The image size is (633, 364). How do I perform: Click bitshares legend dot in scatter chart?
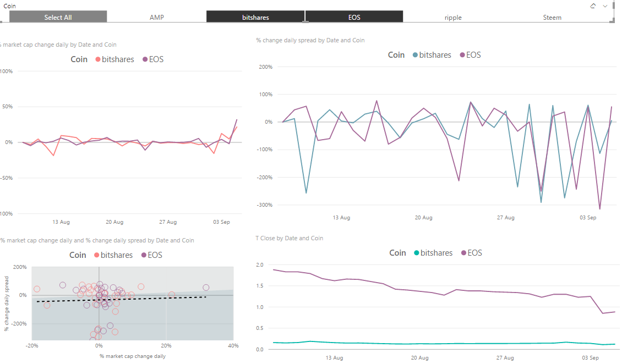click(x=97, y=255)
